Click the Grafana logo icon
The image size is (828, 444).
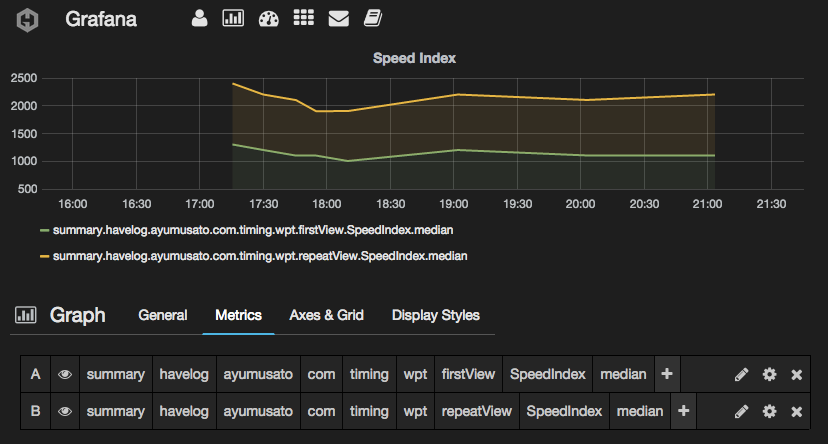28,19
